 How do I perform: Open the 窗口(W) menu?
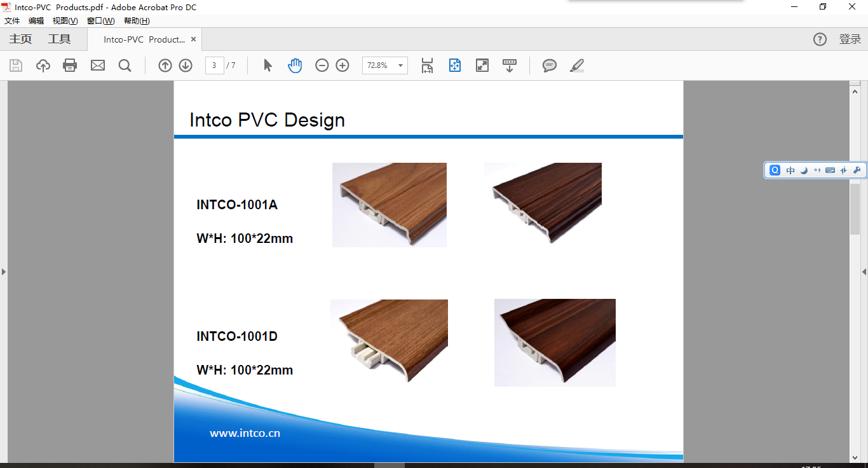[x=100, y=21]
